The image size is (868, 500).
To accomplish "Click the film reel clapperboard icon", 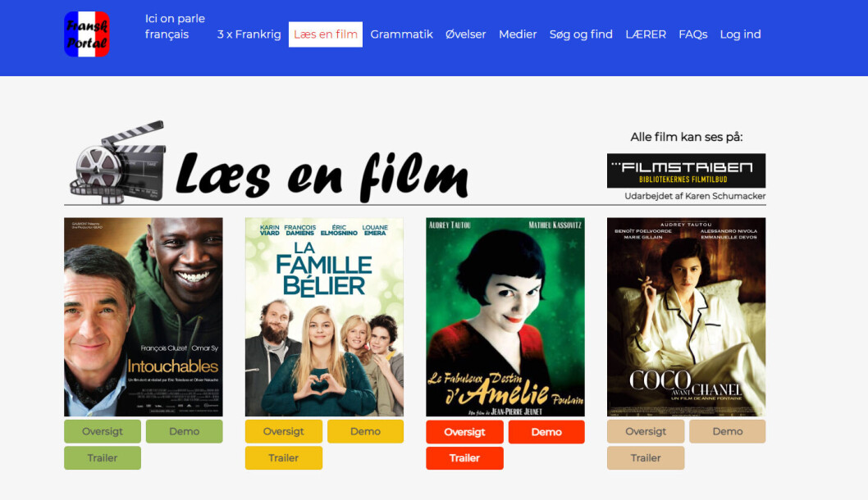I will (x=118, y=162).
